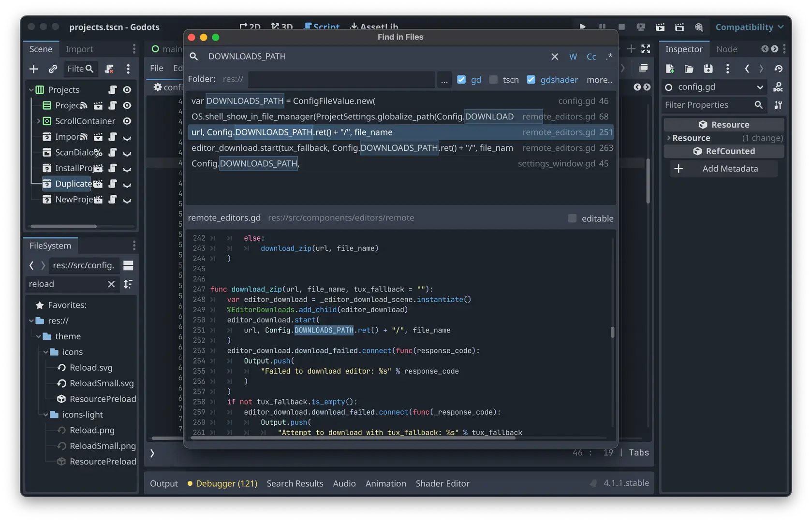Image resolution: width=812 pixels, height=522 pixels.
Task: Open the Debugger (121) panel
Action: pos(222,483)
